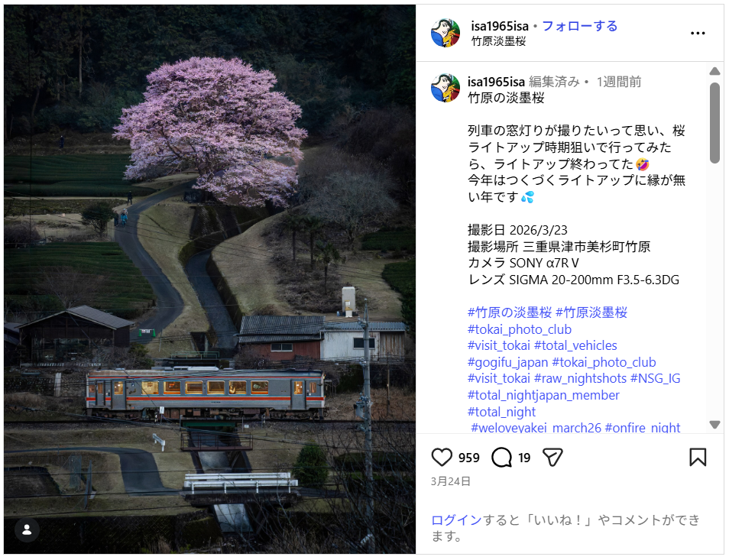Screen dimensions: 729x560
Task: Click the cherry tree and train photo
Action: 209,280
